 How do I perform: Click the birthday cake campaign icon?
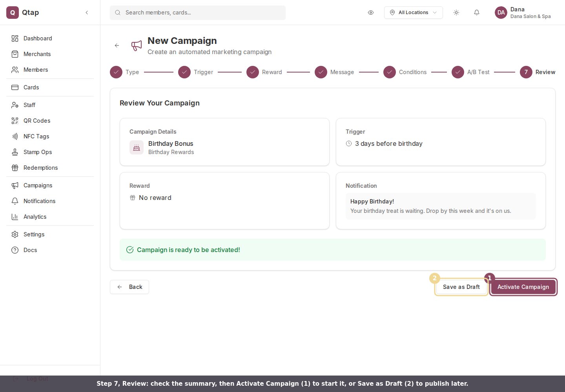coord(137,147)
